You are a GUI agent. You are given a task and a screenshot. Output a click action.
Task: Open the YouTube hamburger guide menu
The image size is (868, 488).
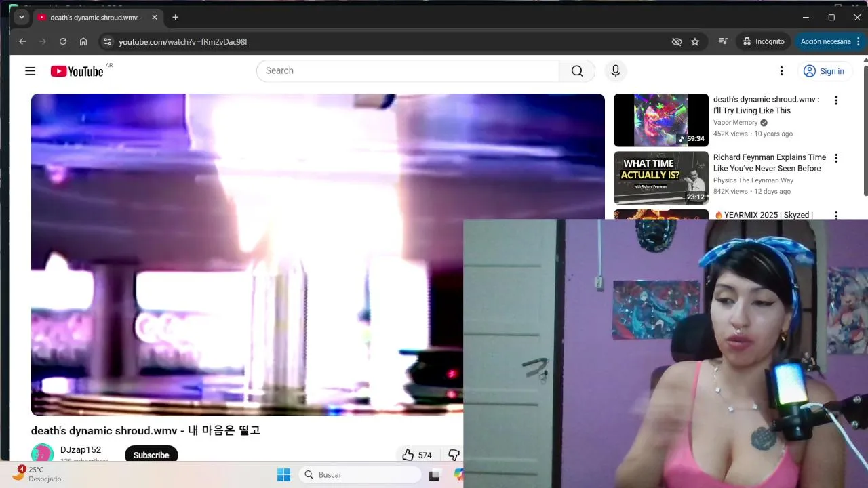pos(30,71)
